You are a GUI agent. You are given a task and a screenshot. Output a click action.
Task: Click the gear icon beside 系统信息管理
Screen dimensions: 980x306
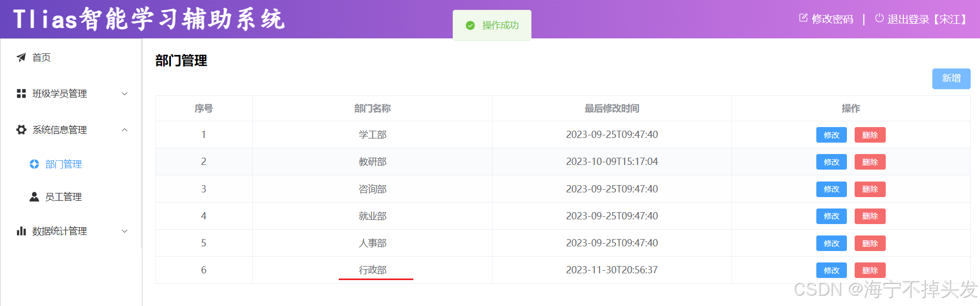pos(21,130)
